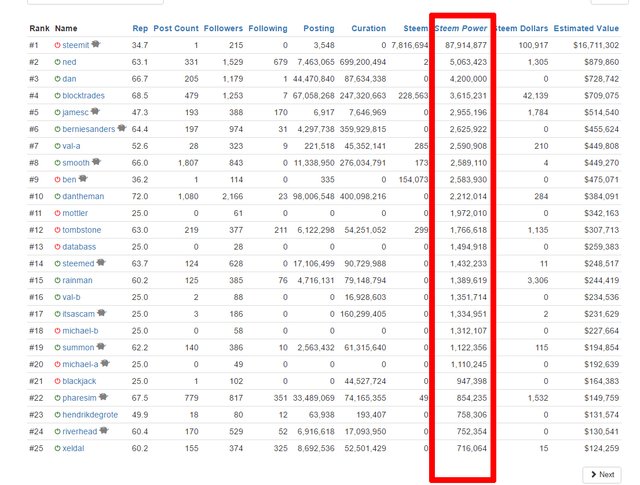Sort accounts by Estimated Value header
This screenshot has height=485, width=640.
(x=586, y=29)
